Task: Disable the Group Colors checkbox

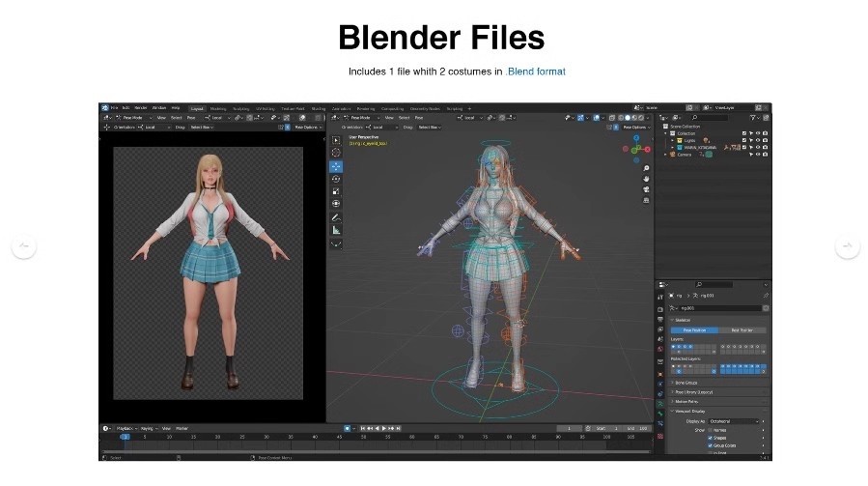Action: tap(711, 445)
